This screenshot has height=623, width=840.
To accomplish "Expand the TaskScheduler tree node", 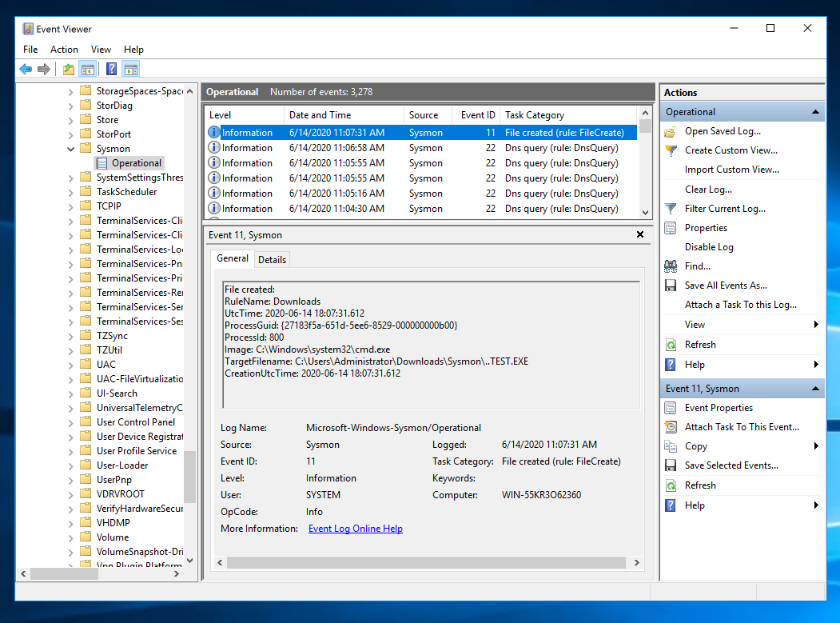I will click(x=71, y=192).
